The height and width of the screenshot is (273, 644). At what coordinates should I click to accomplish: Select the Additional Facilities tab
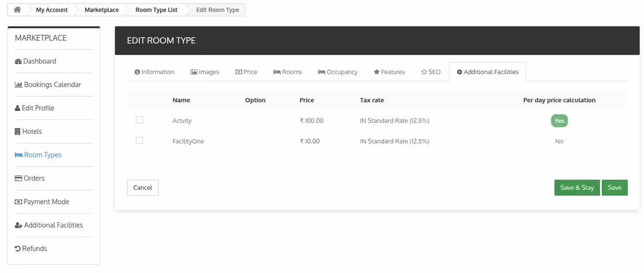488,72
